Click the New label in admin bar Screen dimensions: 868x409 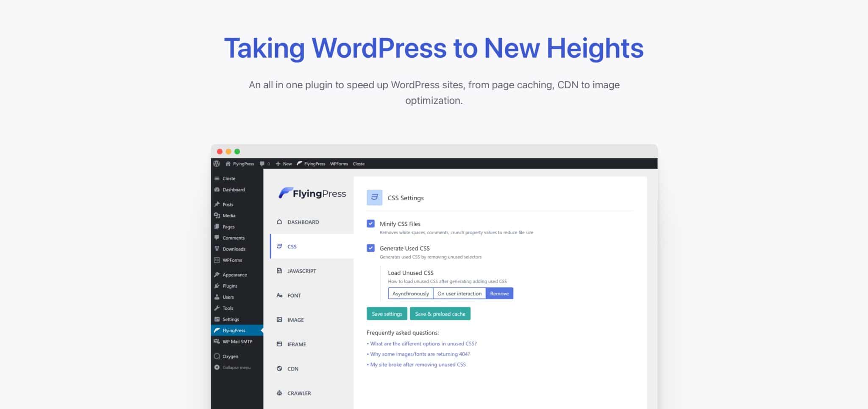point(287,164)
